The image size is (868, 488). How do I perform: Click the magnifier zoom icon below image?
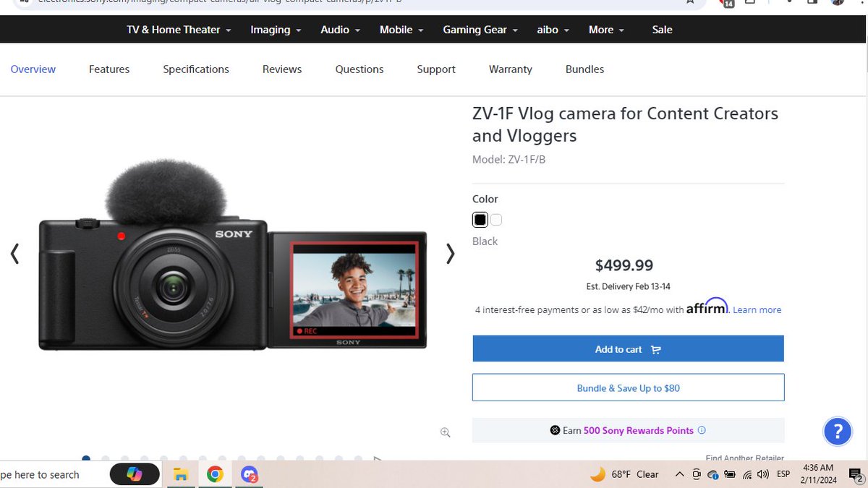click(446, 432)
